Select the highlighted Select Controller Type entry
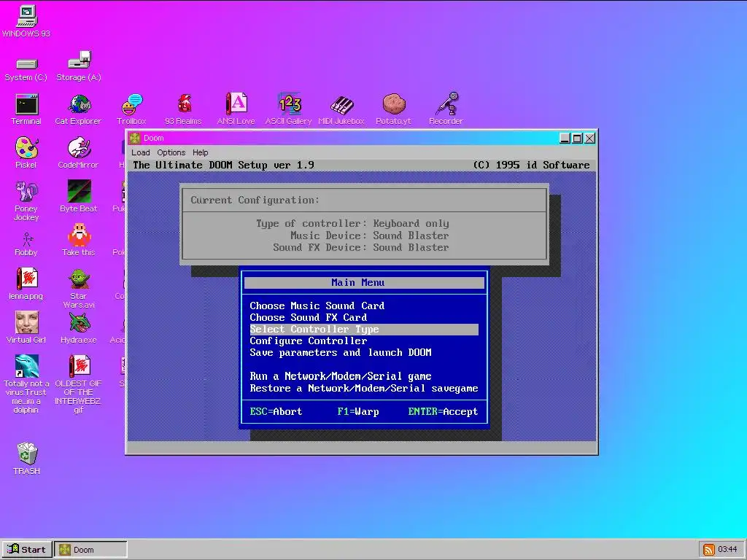747x560 pixels. point(364,330)
